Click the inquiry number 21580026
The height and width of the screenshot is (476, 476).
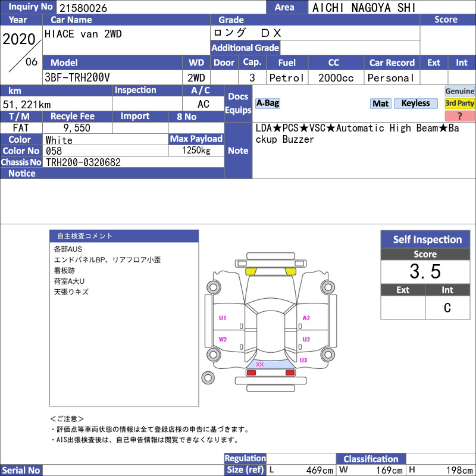[83, 8]
